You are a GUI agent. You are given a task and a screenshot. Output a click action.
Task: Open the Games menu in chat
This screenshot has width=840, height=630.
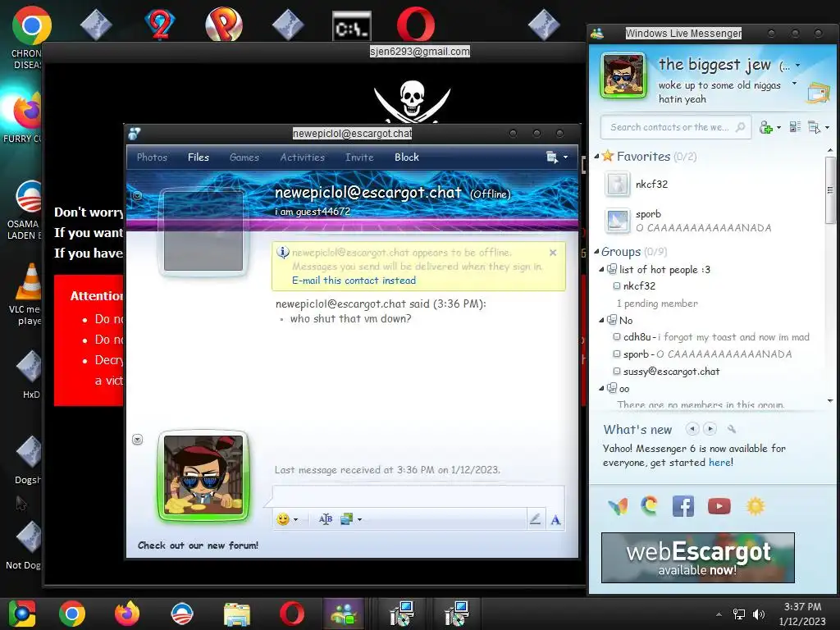(244, 157)
